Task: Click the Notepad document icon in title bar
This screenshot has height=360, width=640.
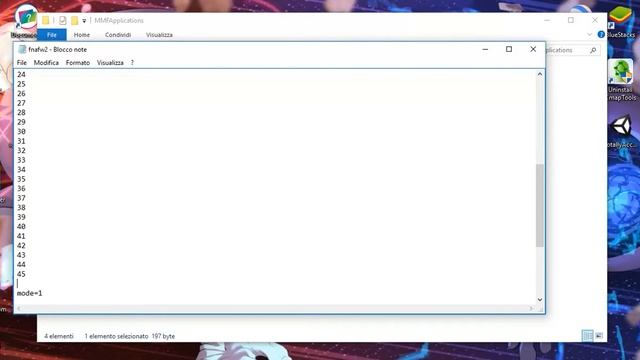Action: pyautogui.click(x=22, y=49)
